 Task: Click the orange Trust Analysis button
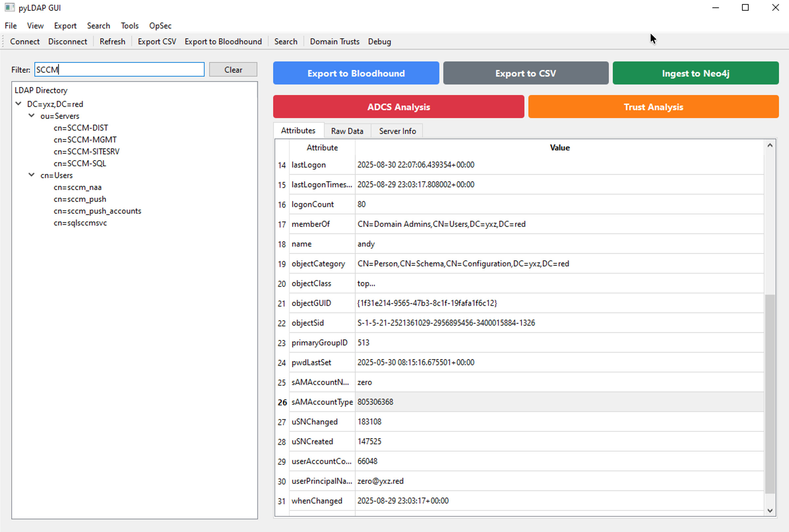point(653,107)
